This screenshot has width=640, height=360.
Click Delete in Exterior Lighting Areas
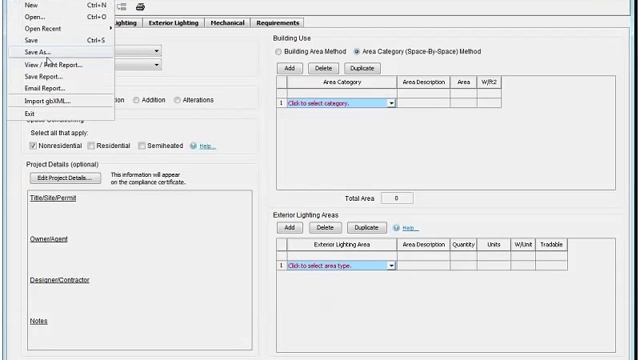tap(325, 228)
